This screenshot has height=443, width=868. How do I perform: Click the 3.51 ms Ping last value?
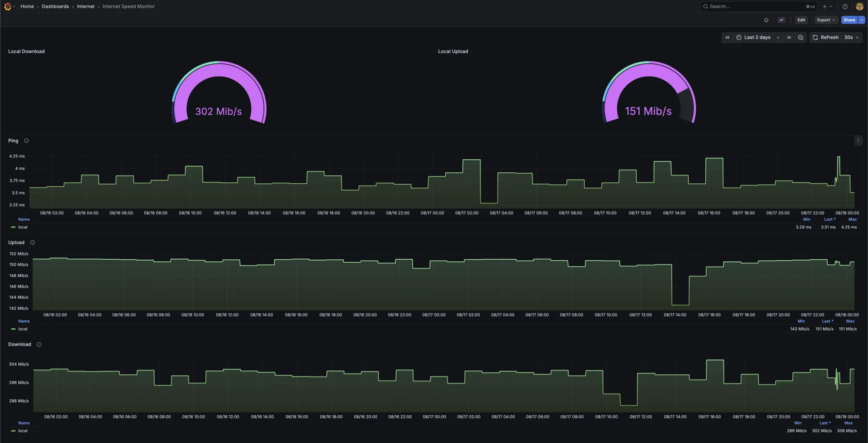coord(828,227)
